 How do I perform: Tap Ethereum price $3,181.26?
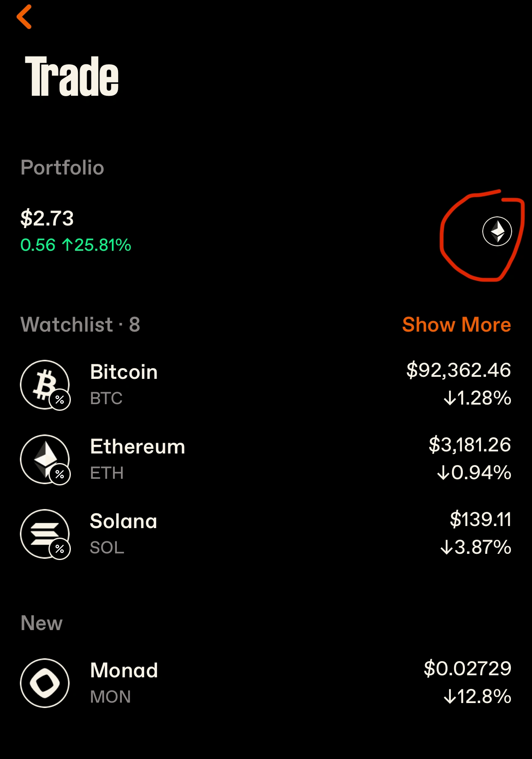click(x=470, y=444)
